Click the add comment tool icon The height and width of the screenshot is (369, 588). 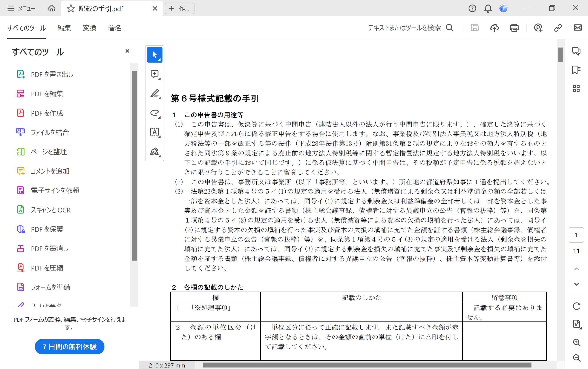pyautogui.click(x=154, y=74)
